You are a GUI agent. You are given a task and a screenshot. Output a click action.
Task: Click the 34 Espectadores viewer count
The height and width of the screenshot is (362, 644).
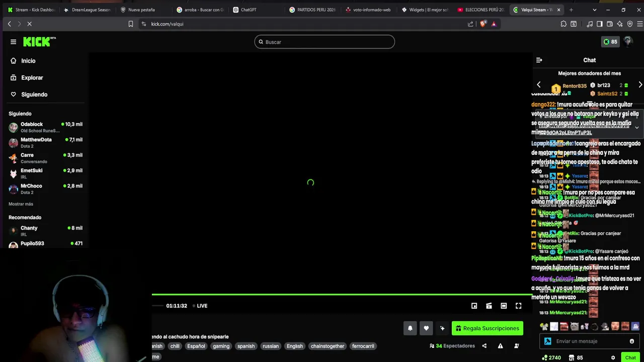tap(452, 346)
